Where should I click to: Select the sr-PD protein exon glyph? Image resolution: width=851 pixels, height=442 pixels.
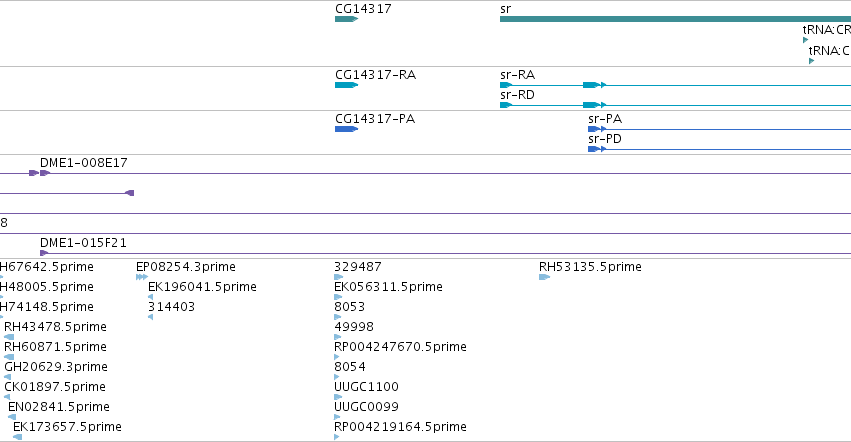point(596,149)
